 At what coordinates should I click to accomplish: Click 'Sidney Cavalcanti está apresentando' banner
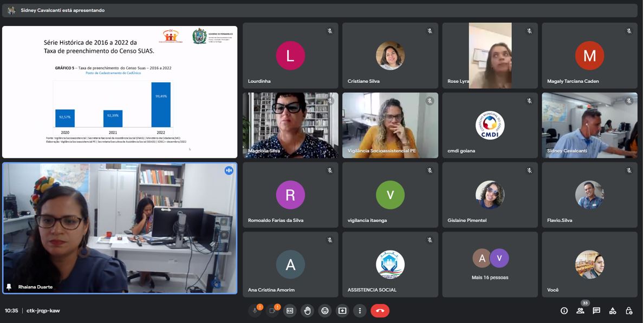click(x=62, y=10)
